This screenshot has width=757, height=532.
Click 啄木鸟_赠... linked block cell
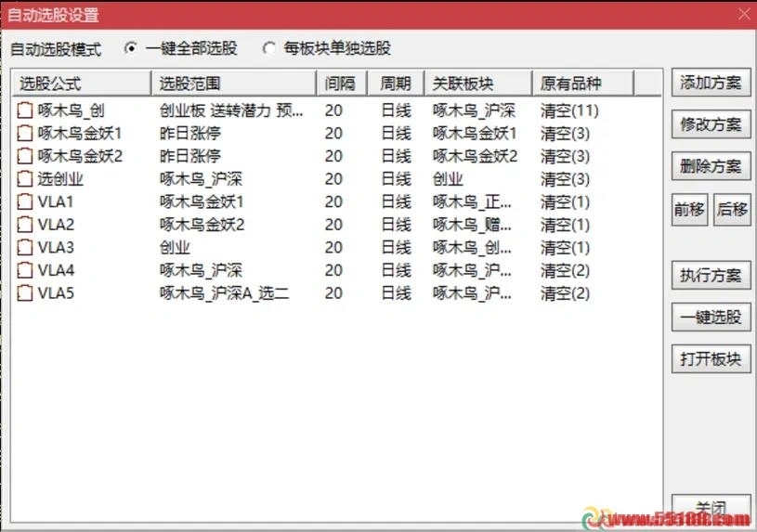point(472,225)
